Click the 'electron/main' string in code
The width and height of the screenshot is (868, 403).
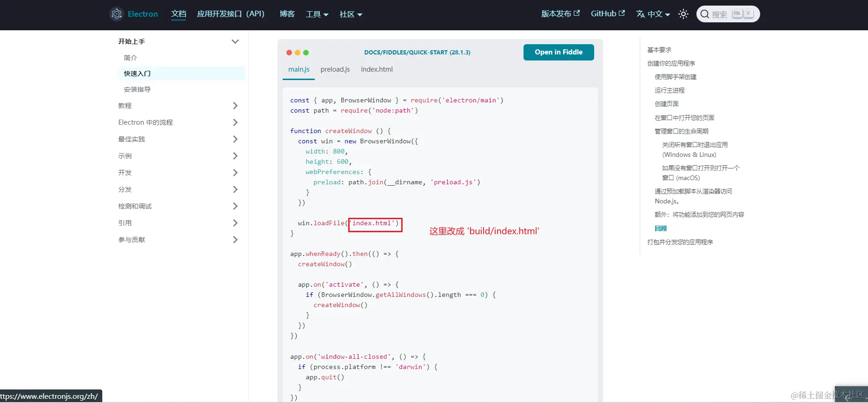(470, 100)
